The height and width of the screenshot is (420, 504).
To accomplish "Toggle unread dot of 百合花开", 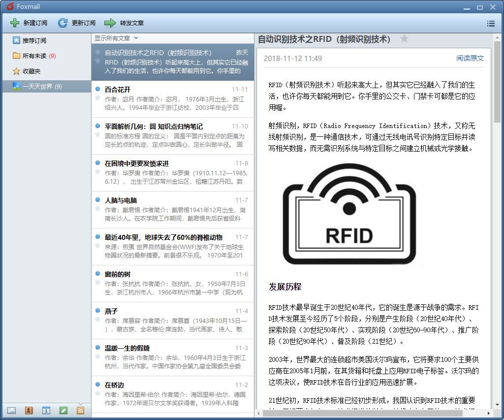I will click(x=98, y=89).
